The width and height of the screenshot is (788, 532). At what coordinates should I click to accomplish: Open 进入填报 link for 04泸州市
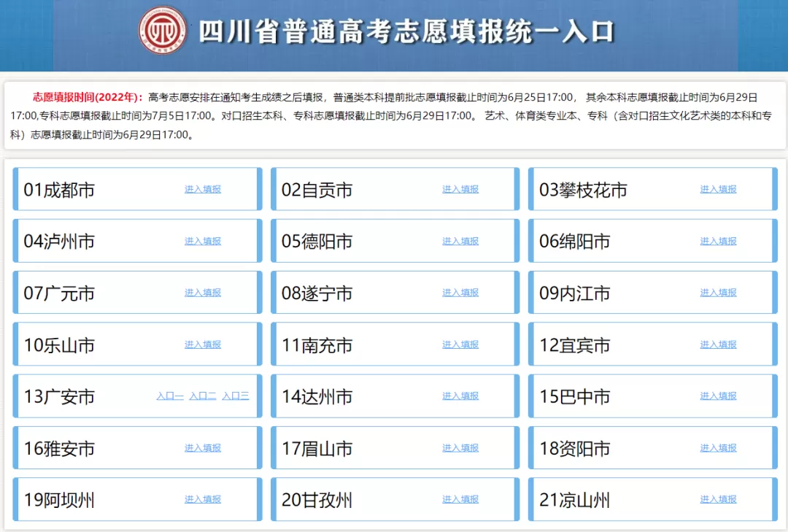tap(202, 241)
